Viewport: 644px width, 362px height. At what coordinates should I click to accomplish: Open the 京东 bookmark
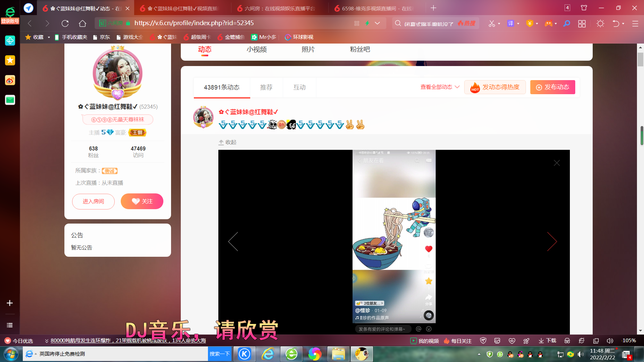[102, 37]
